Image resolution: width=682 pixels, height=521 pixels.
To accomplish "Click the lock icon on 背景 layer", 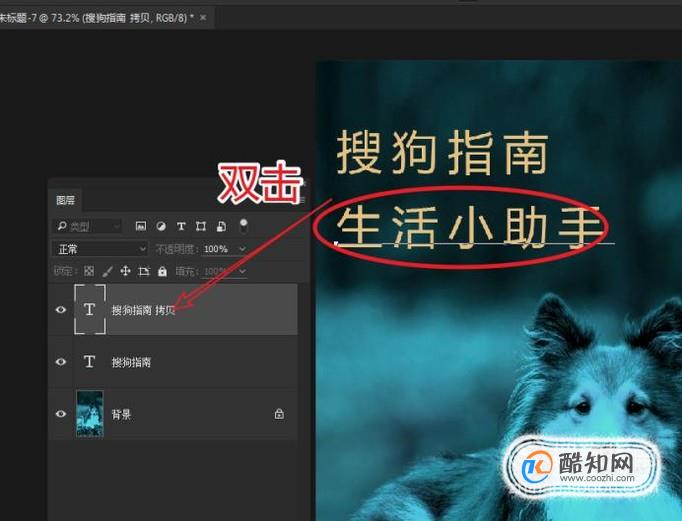I will [279, 414].
